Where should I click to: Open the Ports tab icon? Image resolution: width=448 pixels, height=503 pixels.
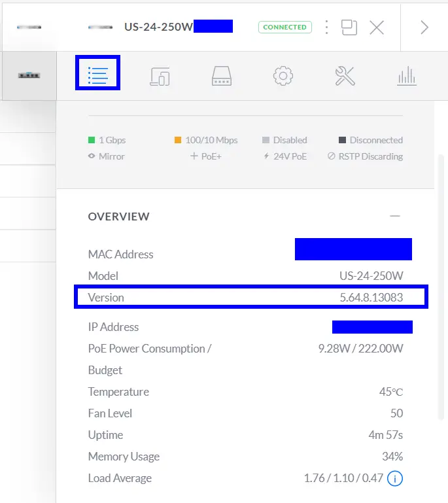click(x=222, y=76)
